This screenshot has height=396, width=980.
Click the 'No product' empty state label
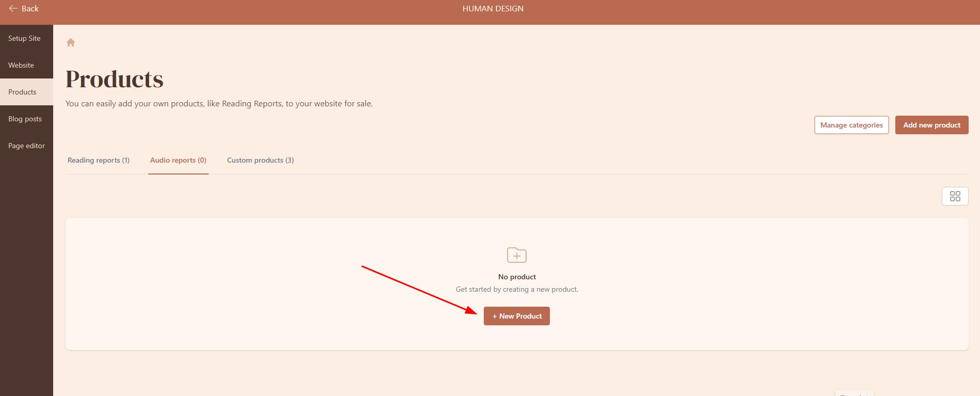[517, 277]
